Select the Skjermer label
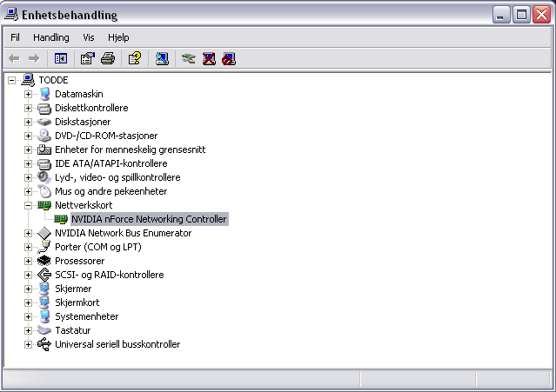This screenshot has width=556, height=392. (x=73, y=289)
